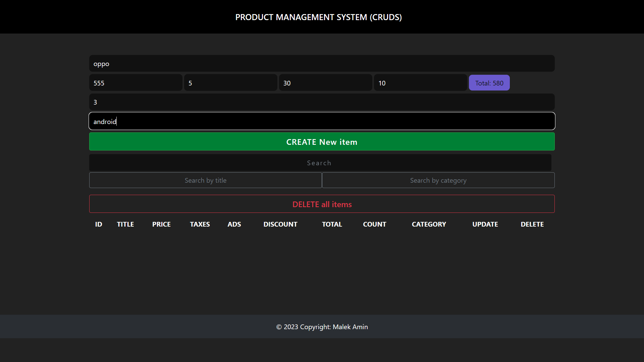Screen dimensions: 644x362
Task: Click the category field containing android
Action: point(322,121)
